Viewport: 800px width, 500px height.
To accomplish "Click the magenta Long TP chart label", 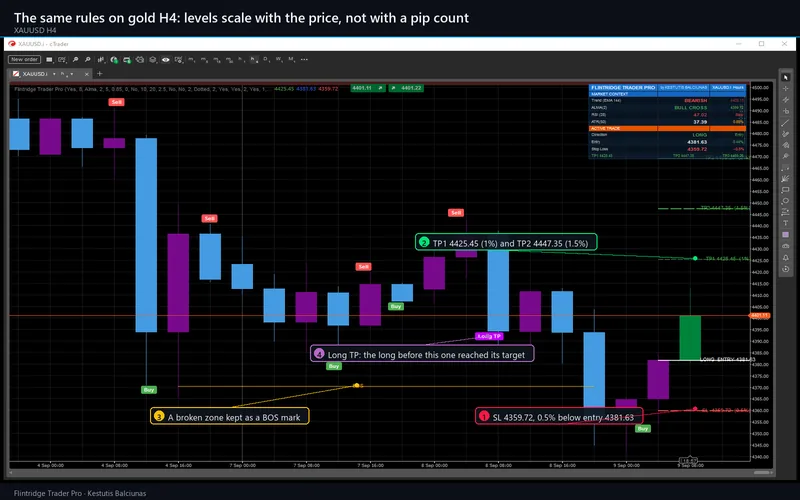I will pos(489,336).
